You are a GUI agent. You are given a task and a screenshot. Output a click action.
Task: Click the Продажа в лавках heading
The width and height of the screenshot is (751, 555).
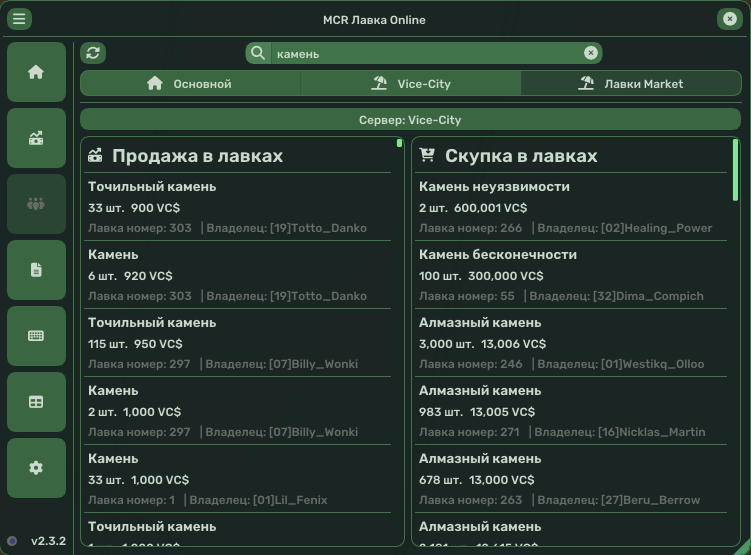point(197,156)
